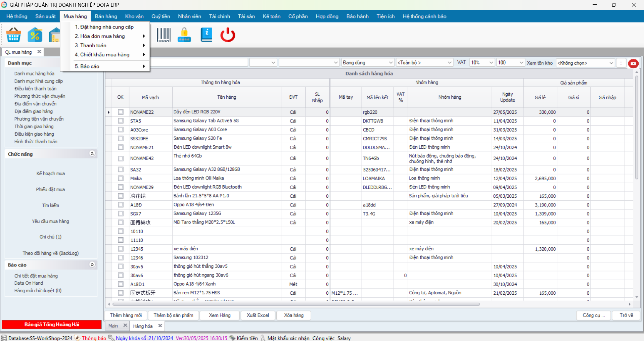Open Phiếu đặt mua function

pos(51,189)
